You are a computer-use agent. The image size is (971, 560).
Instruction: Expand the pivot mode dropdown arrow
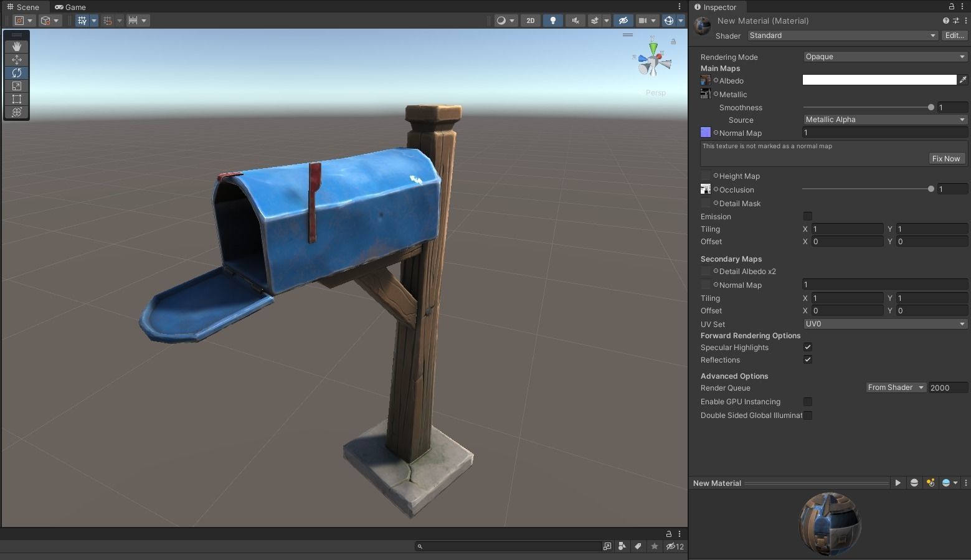[x=30, y=21]
